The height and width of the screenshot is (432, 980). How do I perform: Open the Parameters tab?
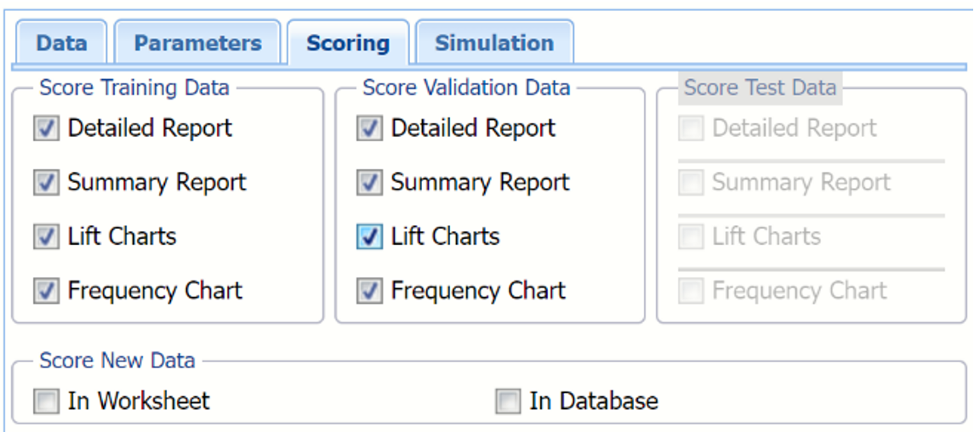[x=197, y=43]
